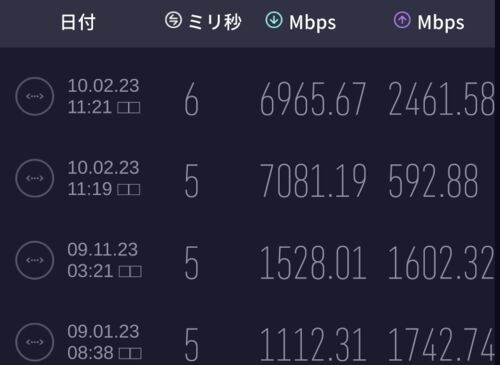Select the 592.88 upload speed value
Image resolution: width=500 pixels, height=365 pixels.
[x=433, y=181]
